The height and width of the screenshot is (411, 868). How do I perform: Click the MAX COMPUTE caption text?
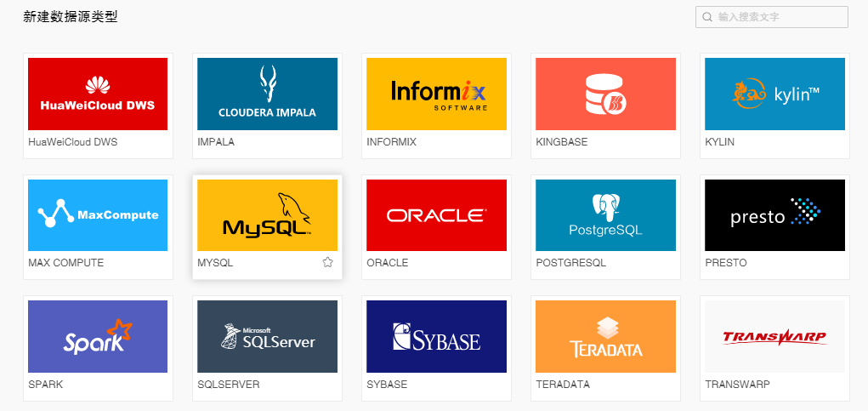tap(65, 263)
